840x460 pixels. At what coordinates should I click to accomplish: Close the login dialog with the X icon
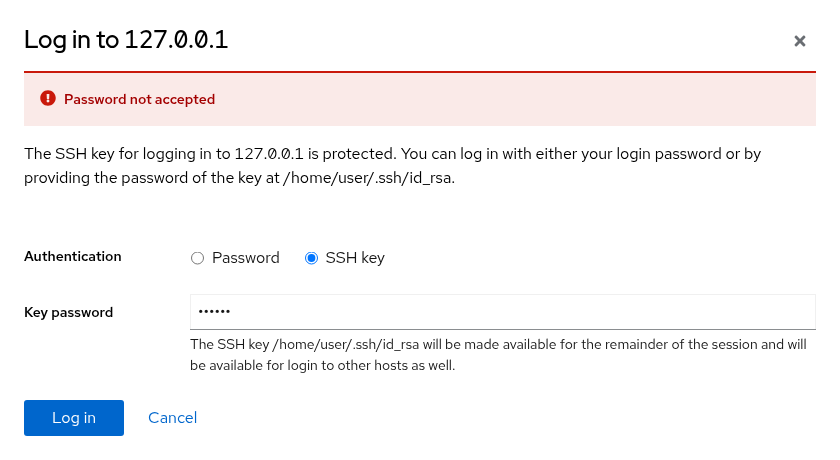click(799, 41)
